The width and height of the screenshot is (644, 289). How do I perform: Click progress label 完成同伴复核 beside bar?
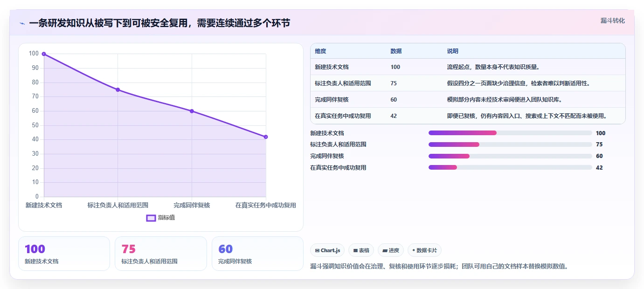point(327,156)
